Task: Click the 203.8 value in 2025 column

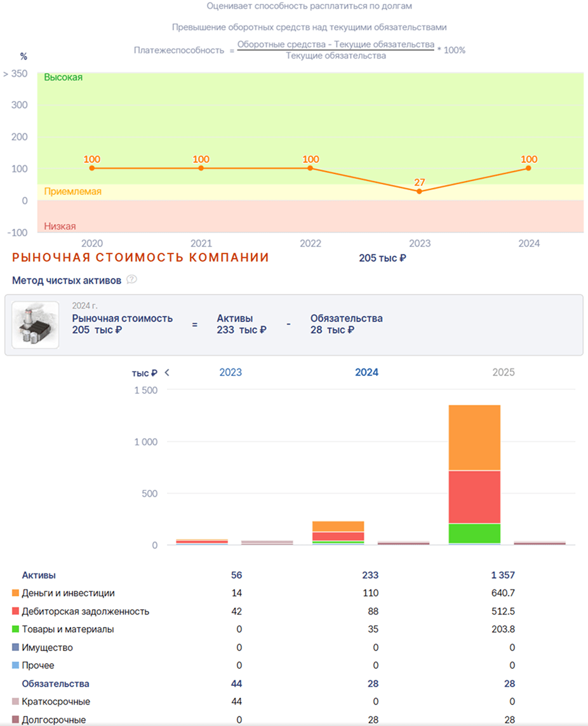Action: (504, 629)
